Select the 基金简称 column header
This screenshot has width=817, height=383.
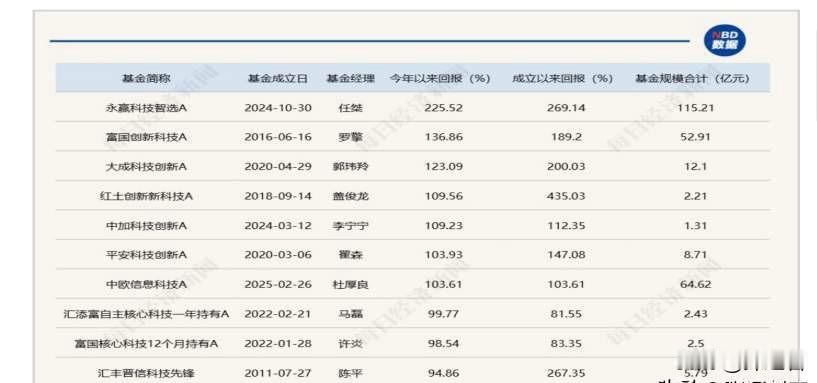click(146, 79)
